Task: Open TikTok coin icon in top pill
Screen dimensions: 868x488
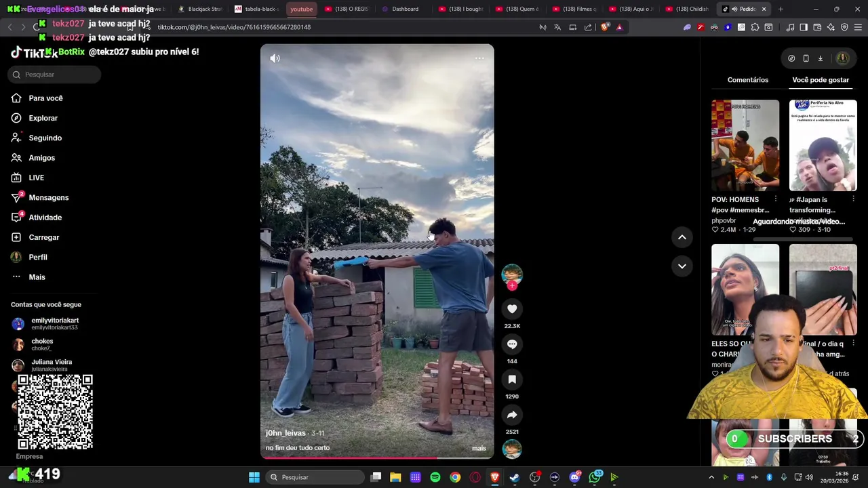Action: point(791,58)
